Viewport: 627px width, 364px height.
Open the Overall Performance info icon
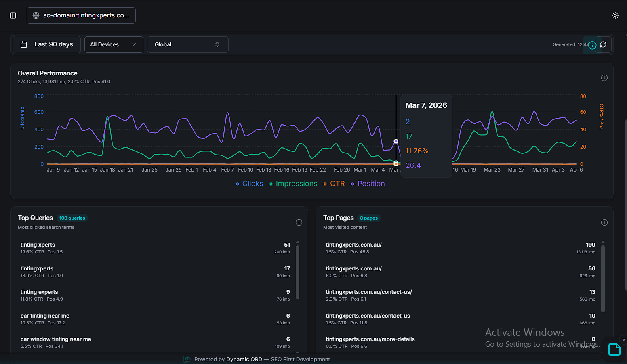[x=604, y=77]
